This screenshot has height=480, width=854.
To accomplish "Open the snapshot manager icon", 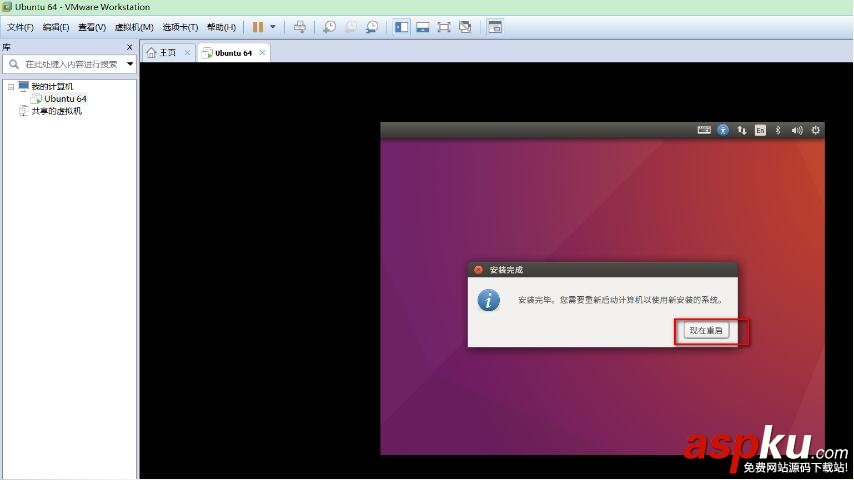I will pos(372,27).
